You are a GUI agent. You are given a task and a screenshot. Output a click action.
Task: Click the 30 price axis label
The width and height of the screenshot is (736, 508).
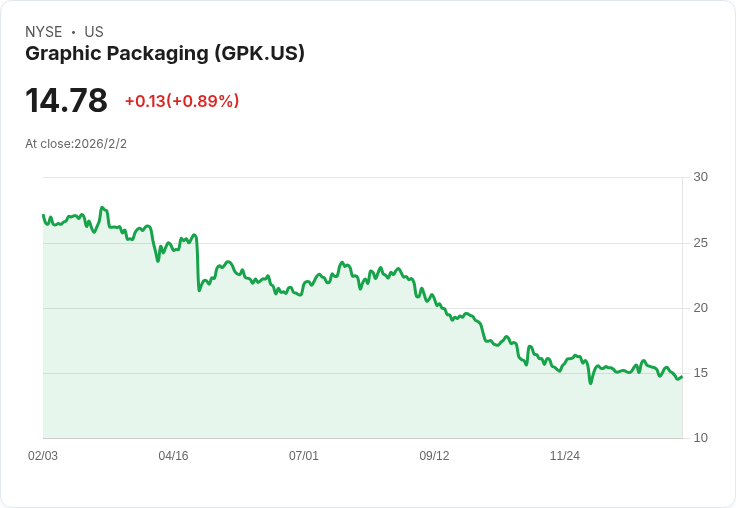(x=700, y=177)
